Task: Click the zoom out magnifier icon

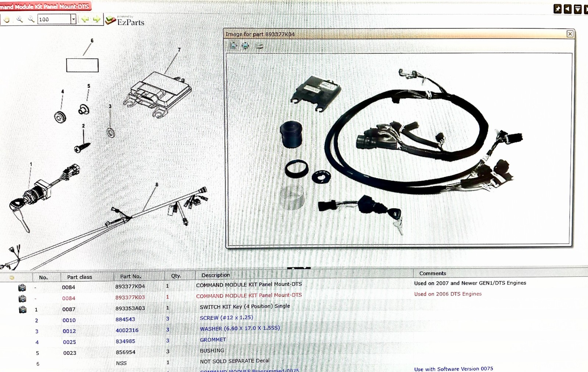Action: click(x=31, y=19)
